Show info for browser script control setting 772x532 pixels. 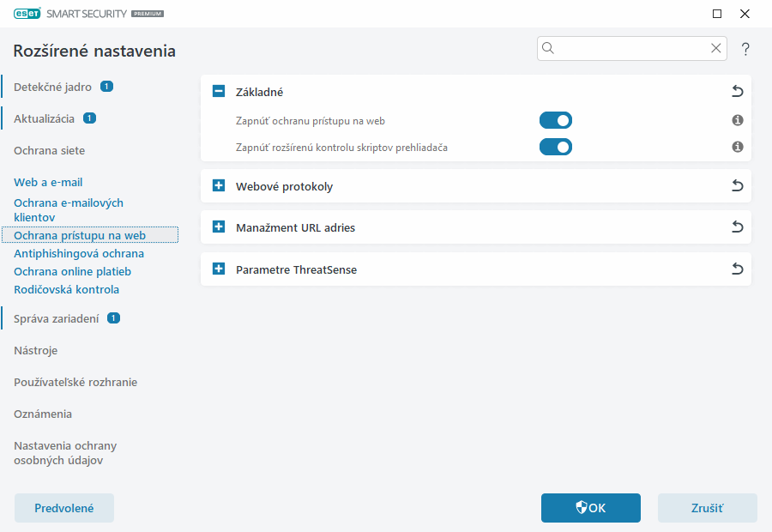tap(737, 147)
